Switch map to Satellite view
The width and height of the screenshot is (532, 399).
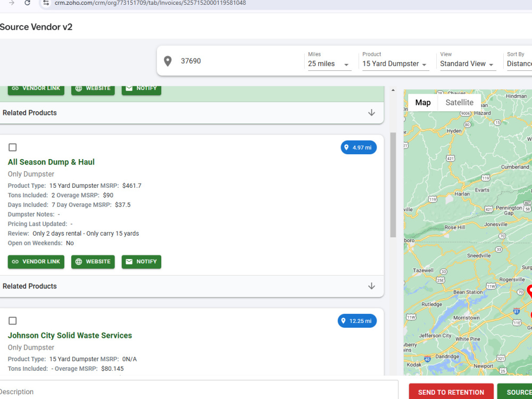tap(460, 103)
